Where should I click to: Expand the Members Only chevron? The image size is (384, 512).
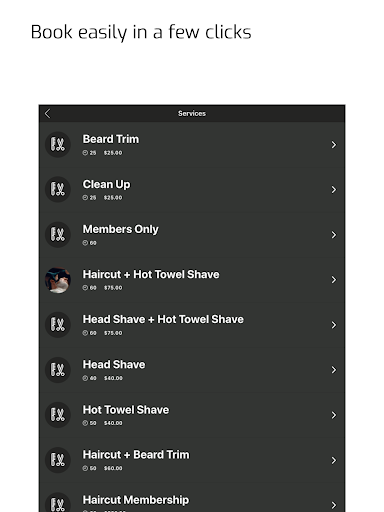pos(333,235)
